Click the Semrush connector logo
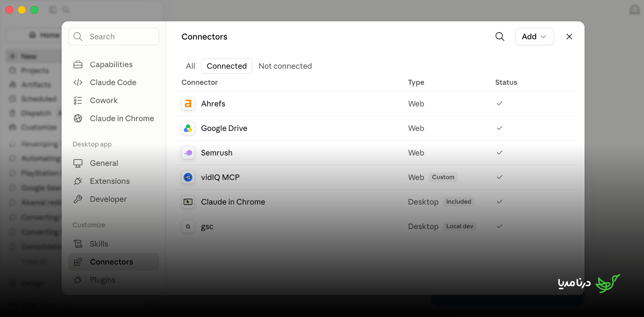 pos(188,153)
